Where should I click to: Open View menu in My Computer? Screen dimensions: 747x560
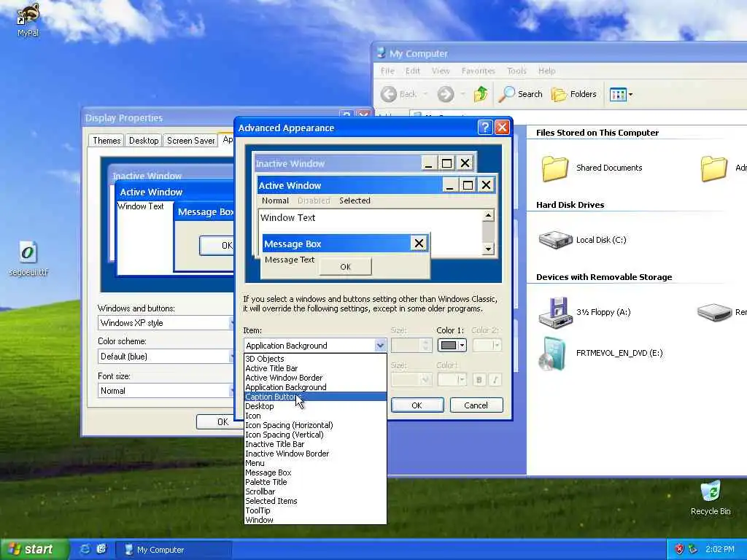[441, 71]
